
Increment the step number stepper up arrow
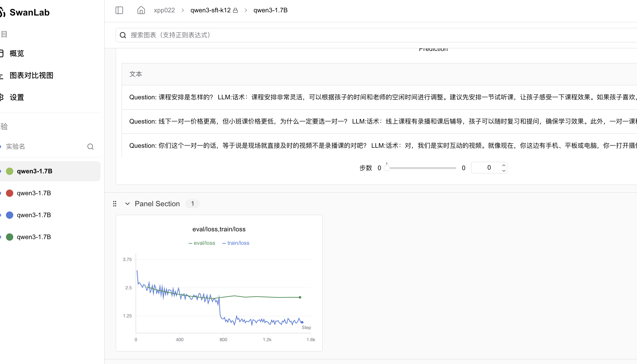point(504,165)
